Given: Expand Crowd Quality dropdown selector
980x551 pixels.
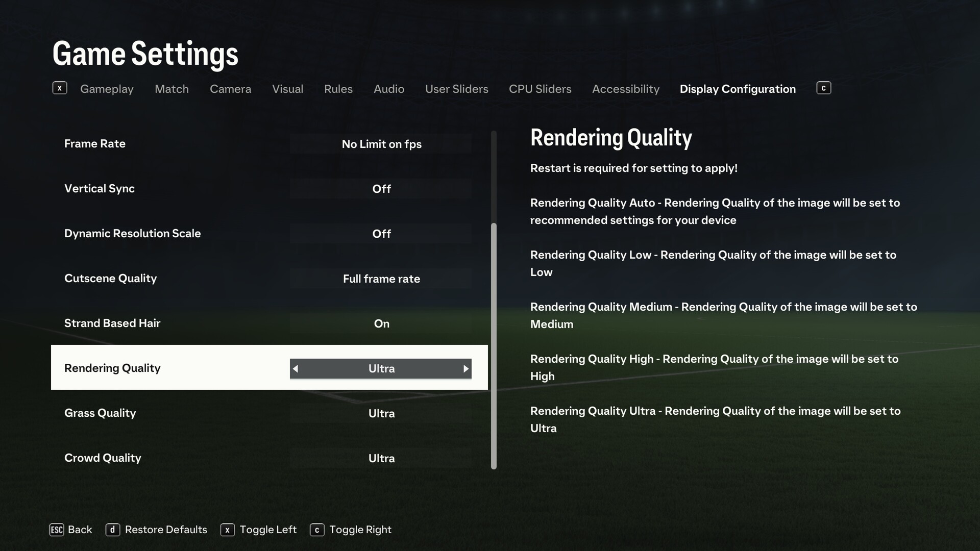Looking at the screenshot, I should pyautogui.click(x=381, y=458).
